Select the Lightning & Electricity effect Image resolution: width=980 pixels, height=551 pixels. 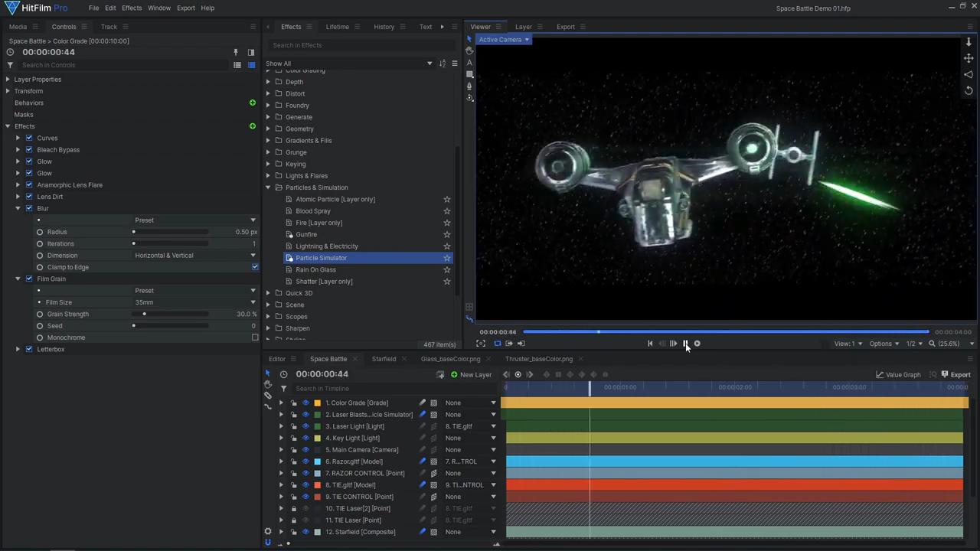click(327, 246)
